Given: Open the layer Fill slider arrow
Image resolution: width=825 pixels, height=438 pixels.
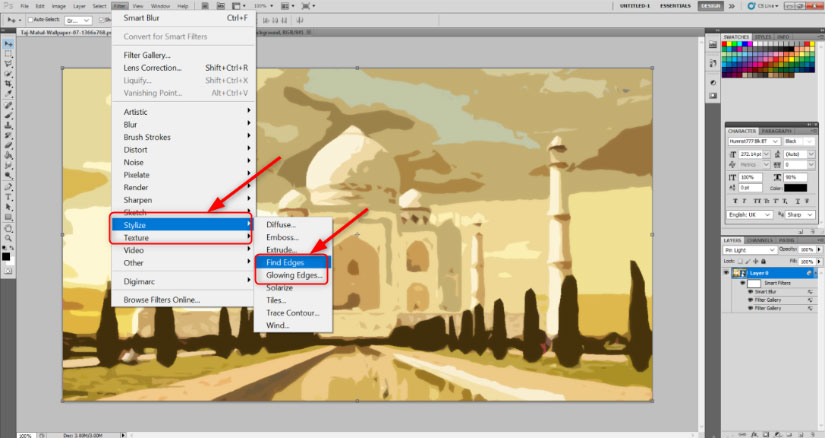Looking at the screenshot, I should 819,261.
